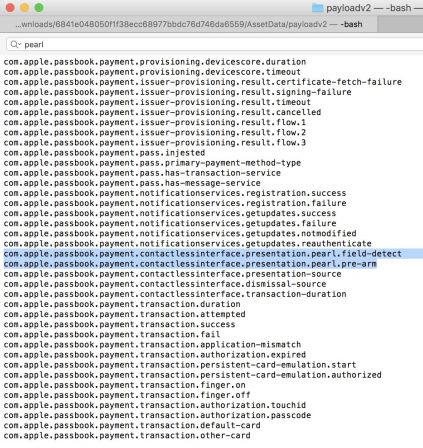Click the line ending transaction.fail
The image size is (423, 448).
click(112, 334)
